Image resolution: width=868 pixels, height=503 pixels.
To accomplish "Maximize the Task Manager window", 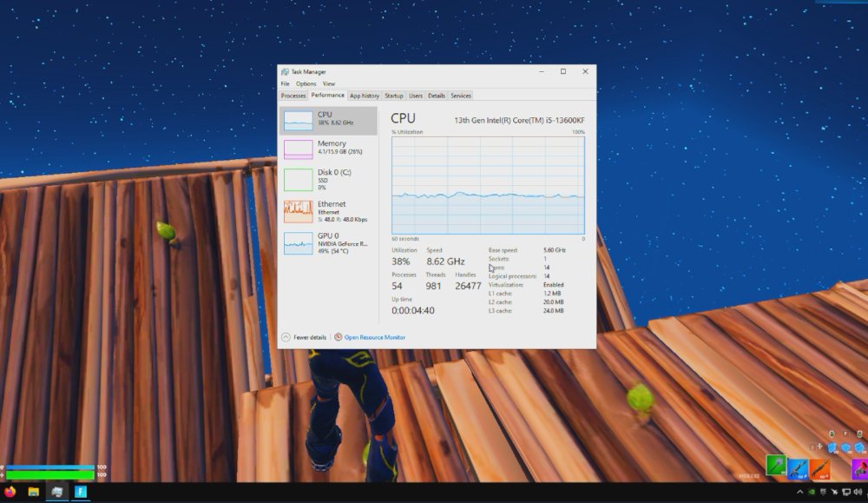I will [x=563, y=71].
